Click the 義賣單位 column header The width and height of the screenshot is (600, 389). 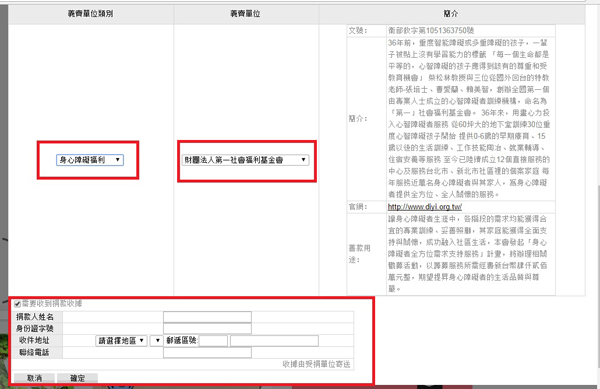[245, 14]
